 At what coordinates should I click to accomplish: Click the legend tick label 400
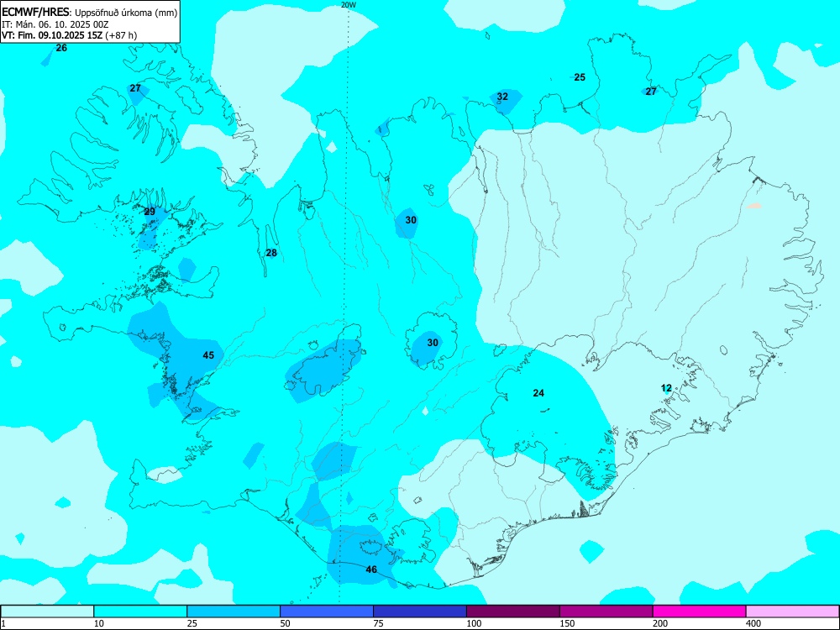coord(753,623)
